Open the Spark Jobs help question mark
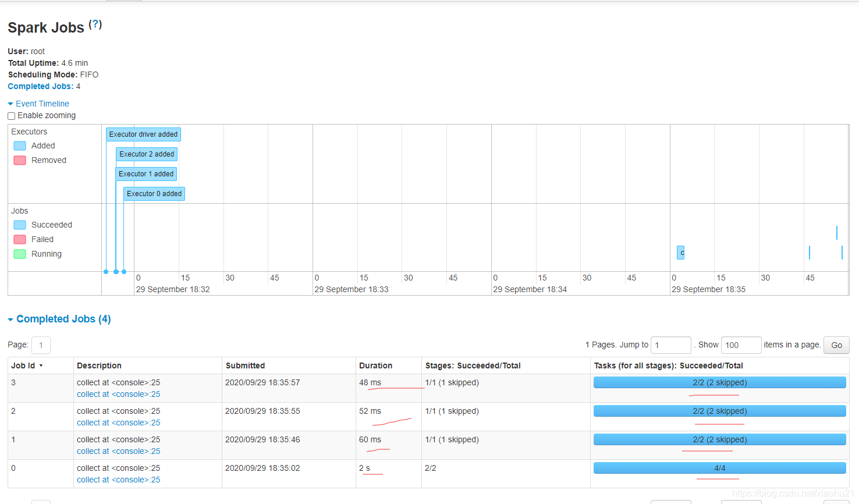 coord(95,24)
